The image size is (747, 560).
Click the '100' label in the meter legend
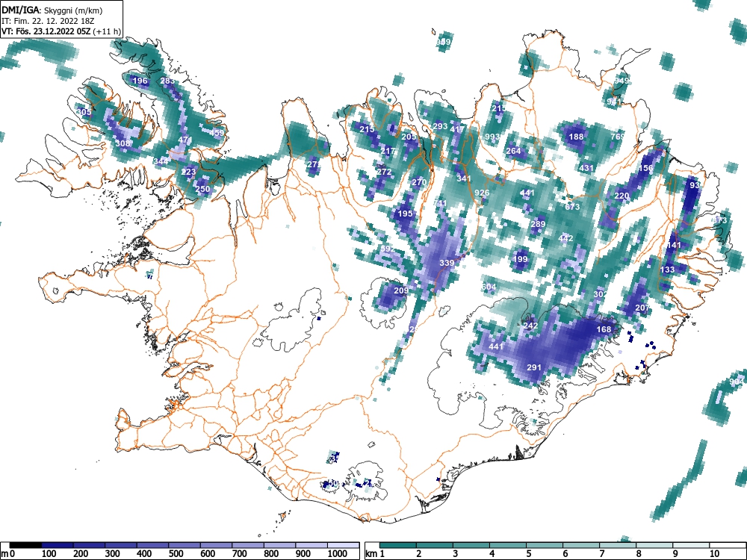[49, 554]
